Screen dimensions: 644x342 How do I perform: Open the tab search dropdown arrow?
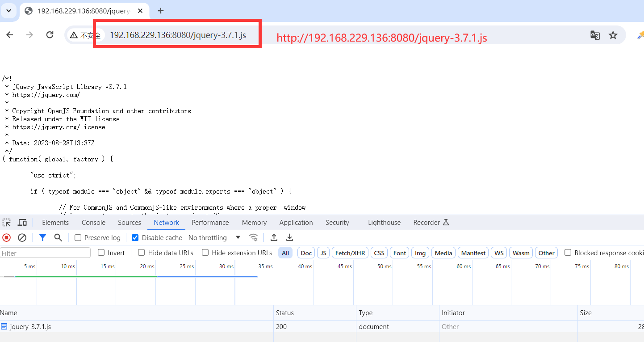tap(8, 11)
